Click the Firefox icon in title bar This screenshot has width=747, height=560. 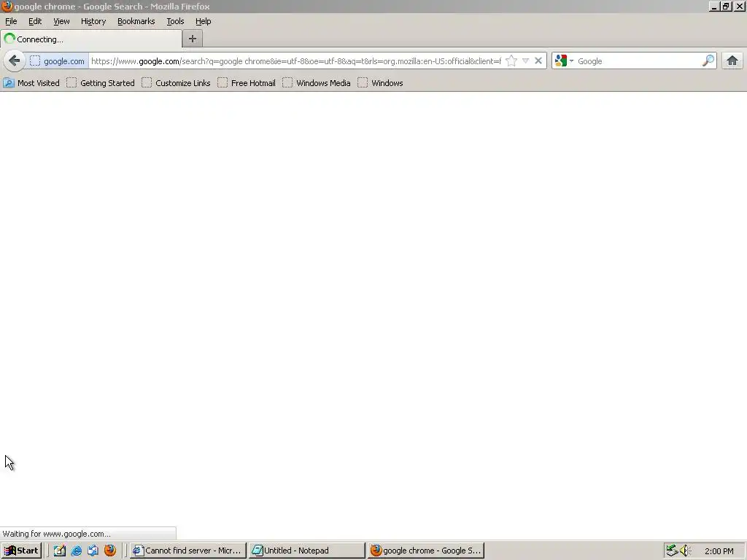click(7, 6)
